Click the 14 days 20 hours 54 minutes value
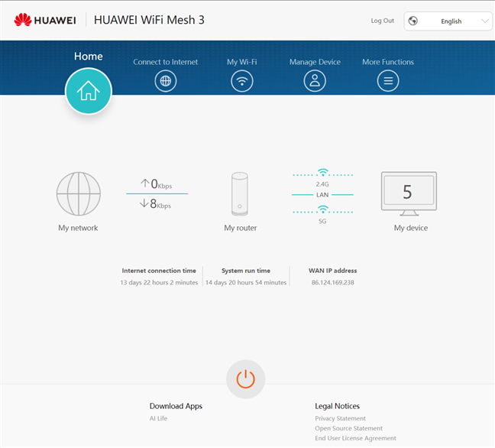 tap(246, 282)
